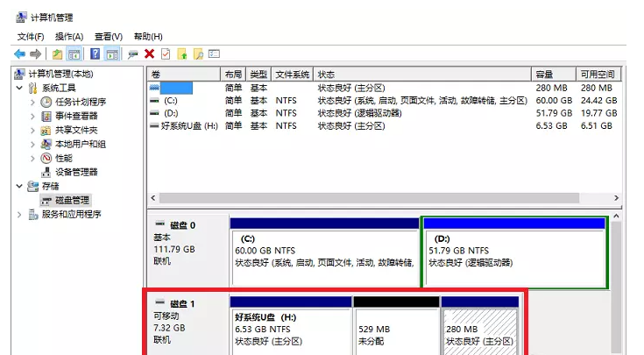Collapse the 存储 node arrow
The width and height of the screenshot is (644, 355).
[x=19, y=186]
